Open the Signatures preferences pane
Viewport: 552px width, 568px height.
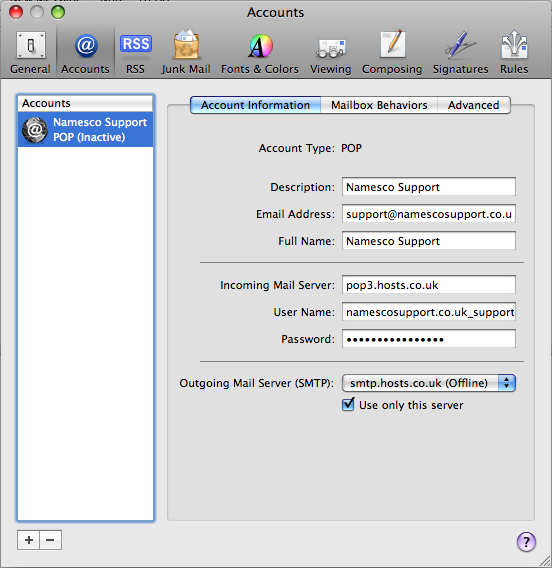[x=461, y=53]
